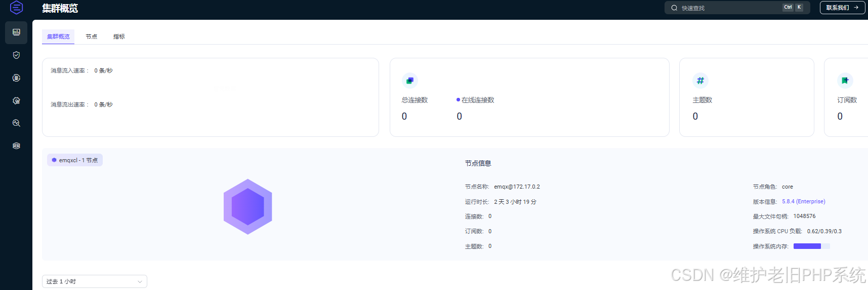868x290 pixels.
Task: Click the 在线连接数 label
Action: tap(478, 100)
